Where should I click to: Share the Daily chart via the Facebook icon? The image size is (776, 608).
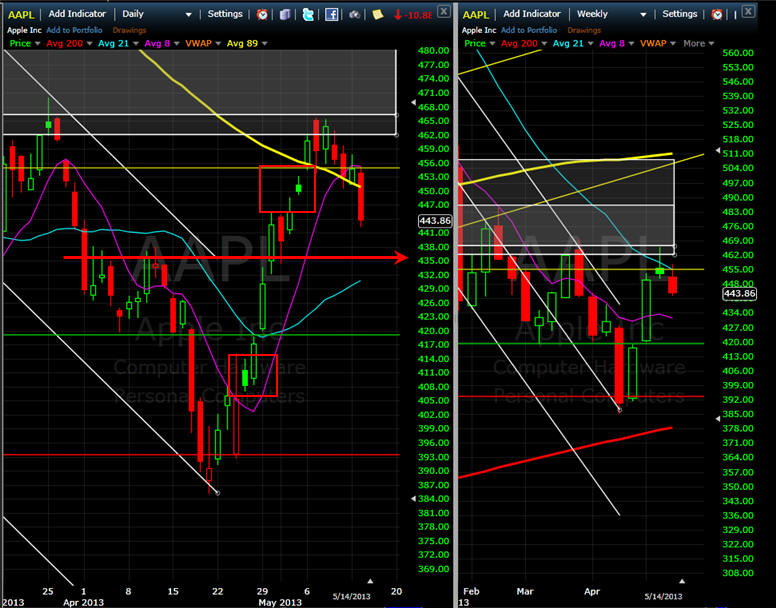coord(331,14)
